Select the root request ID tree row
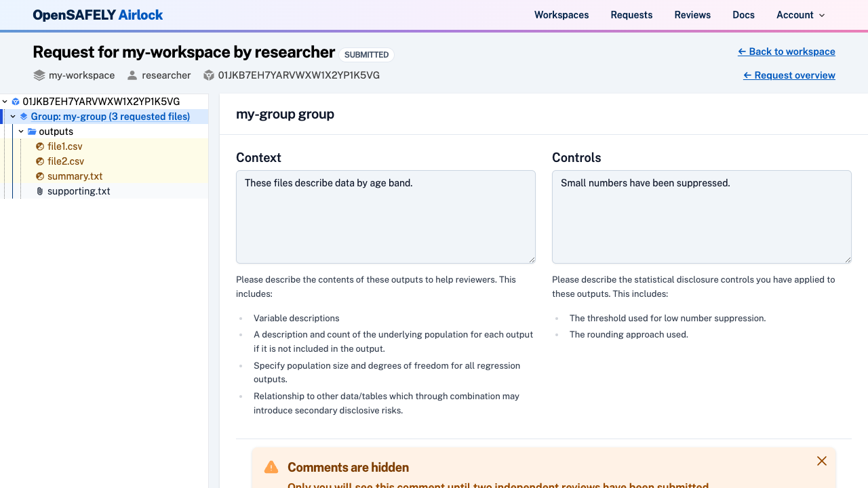This screenshot has width=868, height=488. click(101, 102)
